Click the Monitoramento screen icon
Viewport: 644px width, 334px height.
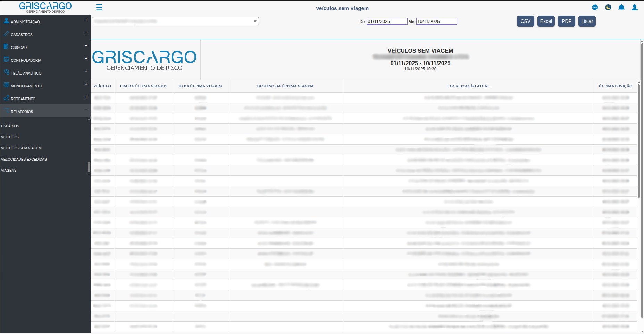point(6,85)
